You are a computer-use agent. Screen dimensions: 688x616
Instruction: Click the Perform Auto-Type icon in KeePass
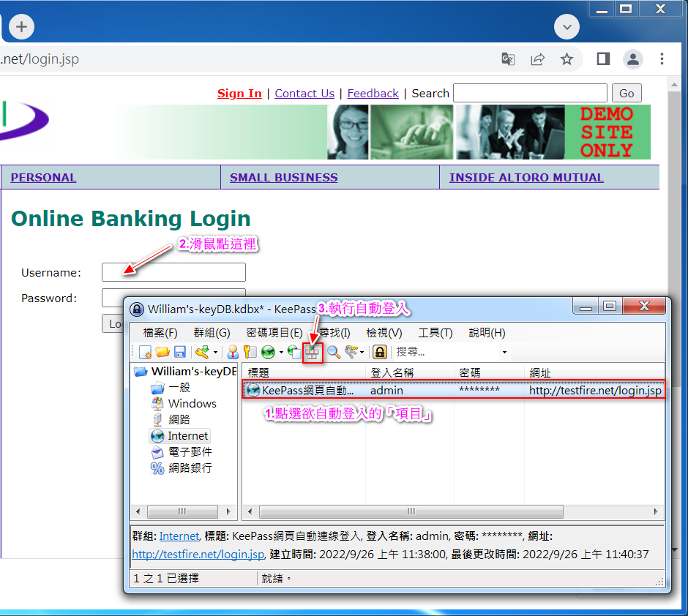click(x=313, y=353)
